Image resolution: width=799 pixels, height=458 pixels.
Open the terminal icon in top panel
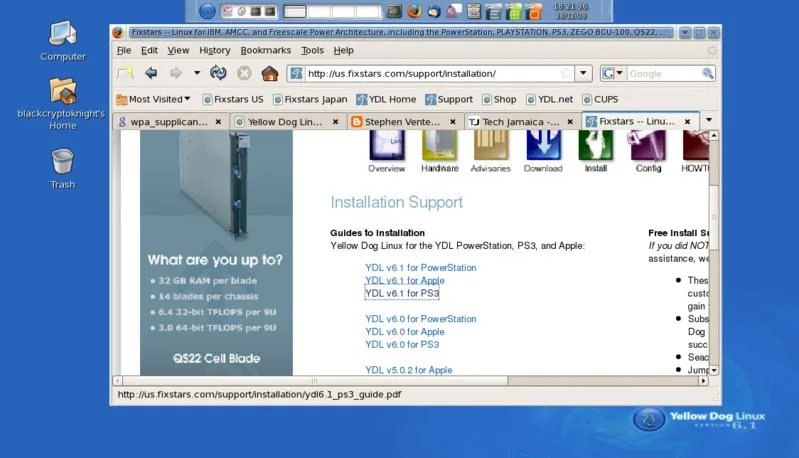click(394, 11)
